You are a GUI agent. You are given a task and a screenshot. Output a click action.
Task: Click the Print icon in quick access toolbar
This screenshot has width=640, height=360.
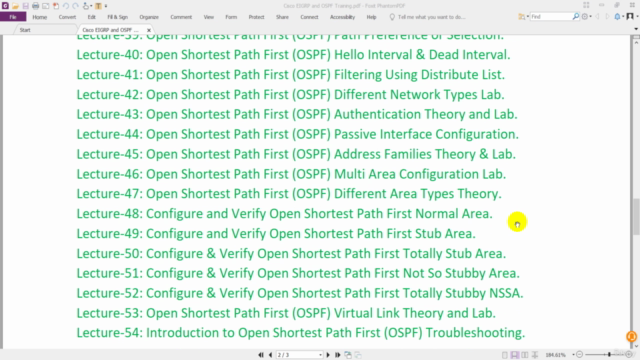coord(36,6)
